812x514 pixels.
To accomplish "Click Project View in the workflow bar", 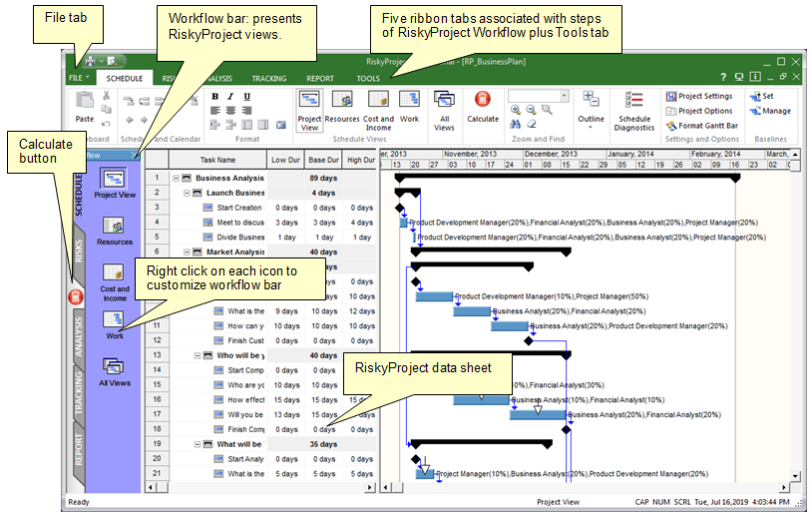I will [x=115, y=184].
